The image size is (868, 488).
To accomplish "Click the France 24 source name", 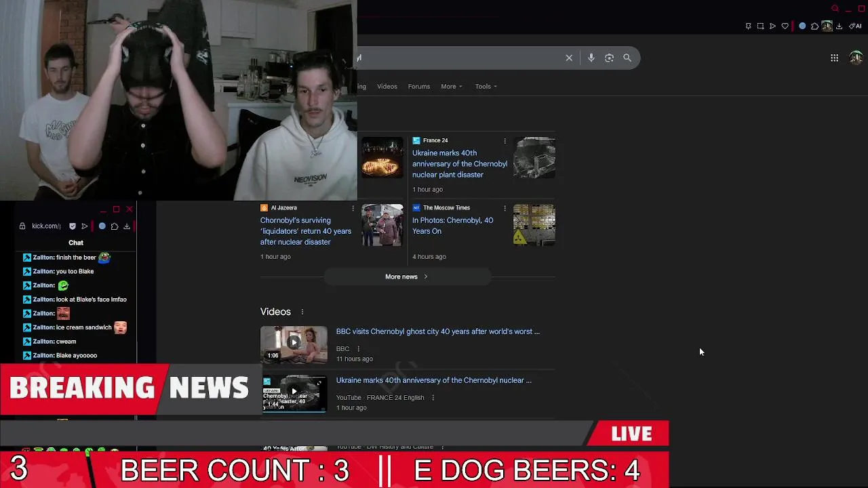I will click(435, 141).
